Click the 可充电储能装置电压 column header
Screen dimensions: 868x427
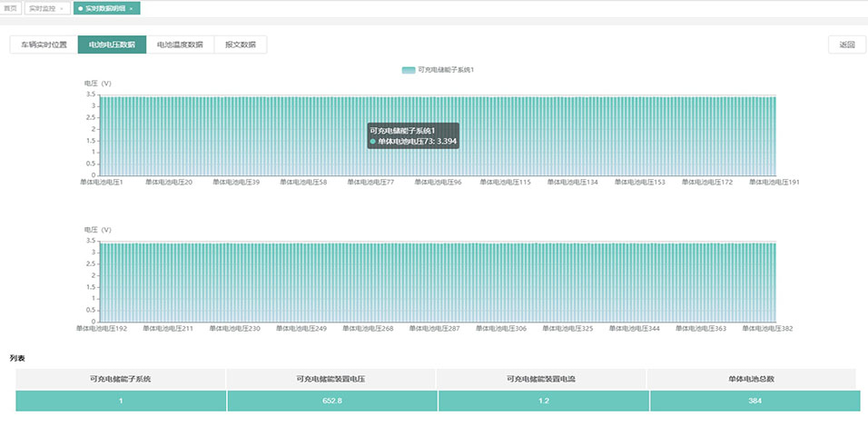click(x=330, y=378)
